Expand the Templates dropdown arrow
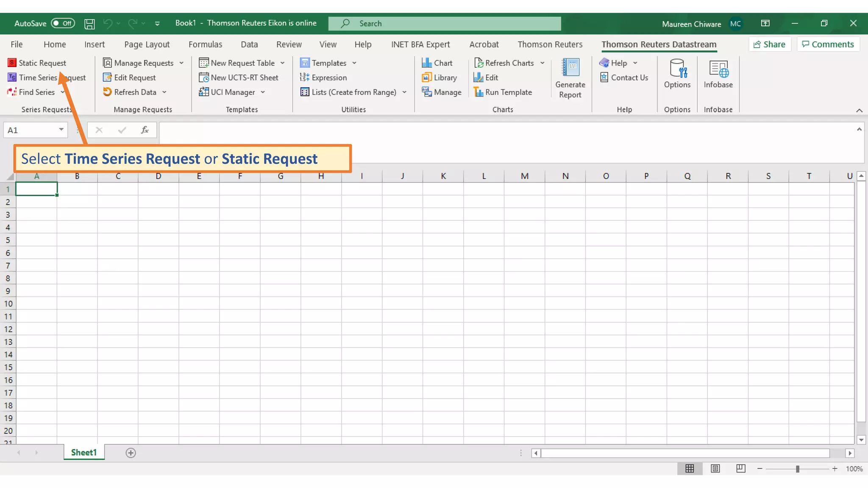This screenshot has width=868, height=488. coord(354,63)
